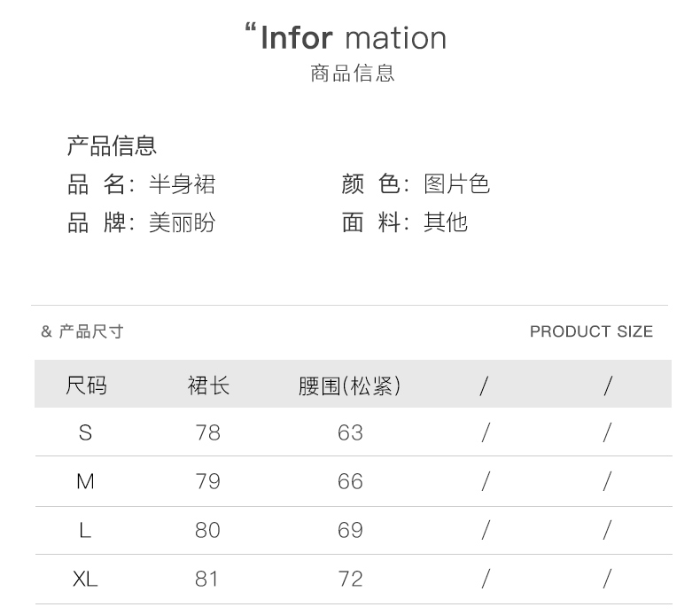Click waist value 66 in M row

[x=350, y=481]
